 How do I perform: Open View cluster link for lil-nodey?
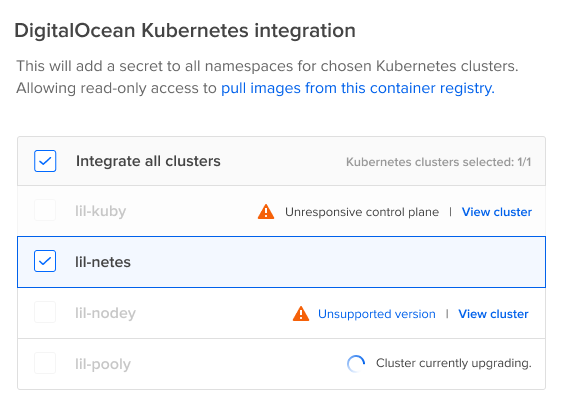[493, 314]
